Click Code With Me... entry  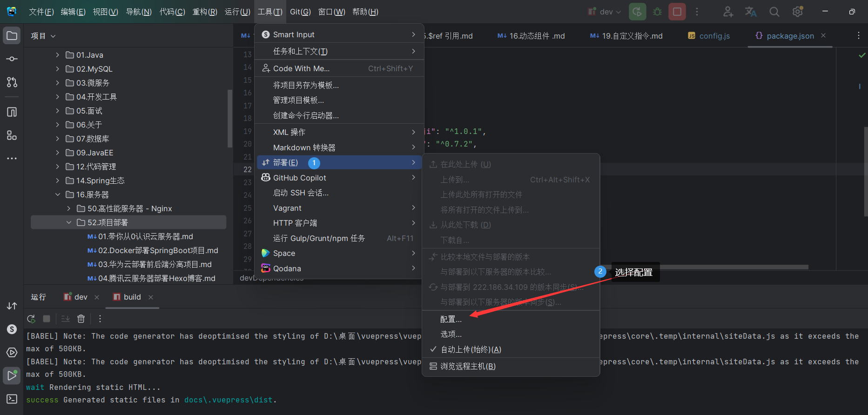(339, 68)
